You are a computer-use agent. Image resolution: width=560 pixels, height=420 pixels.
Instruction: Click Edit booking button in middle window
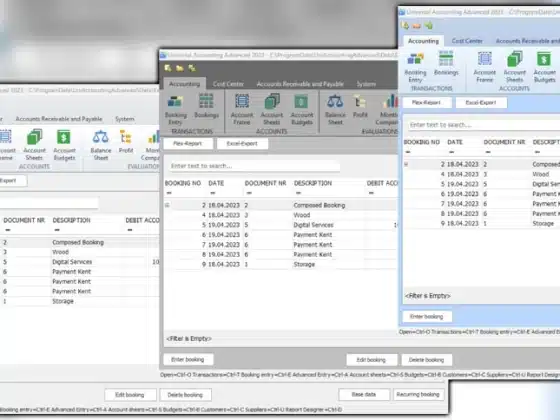(x=371, y=360)
